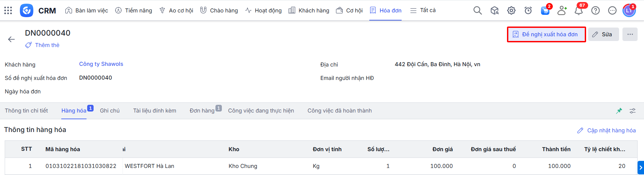The height and width of the screenshot is (175, 644).
Task: Open the settings gear icon
Action: (511, 10)
